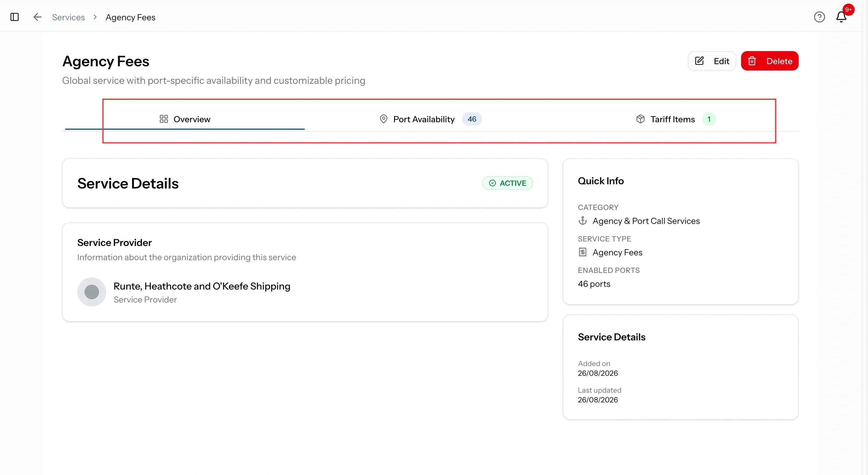Click the 46 count badge on Port Availability
868x475 pixels.
[472, 119]
